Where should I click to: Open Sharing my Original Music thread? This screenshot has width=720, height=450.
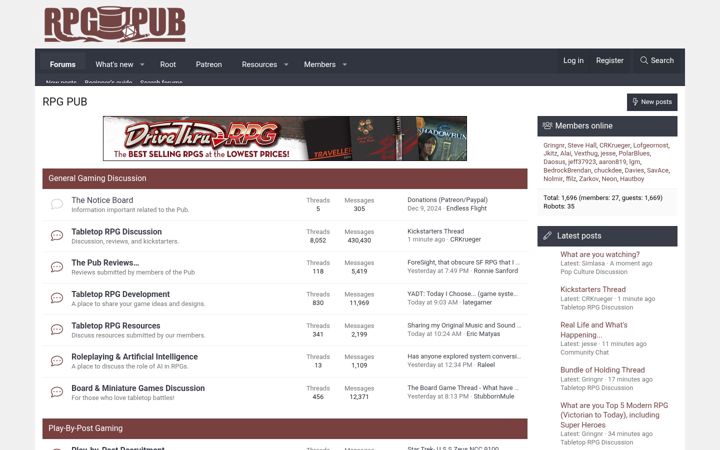tap(464, 325)
